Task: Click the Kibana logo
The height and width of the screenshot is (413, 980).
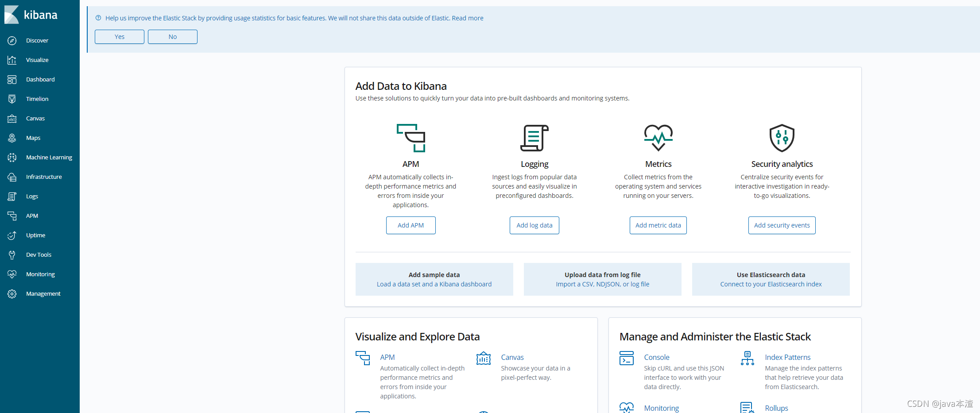Action: [x=31, y=15]
